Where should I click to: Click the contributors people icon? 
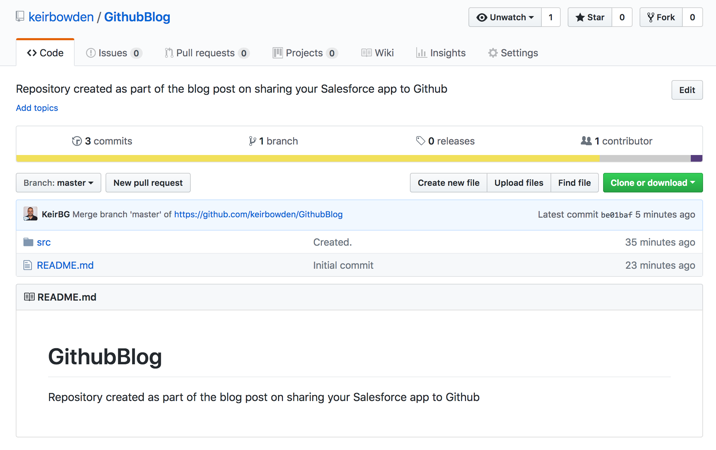[586, 141]
